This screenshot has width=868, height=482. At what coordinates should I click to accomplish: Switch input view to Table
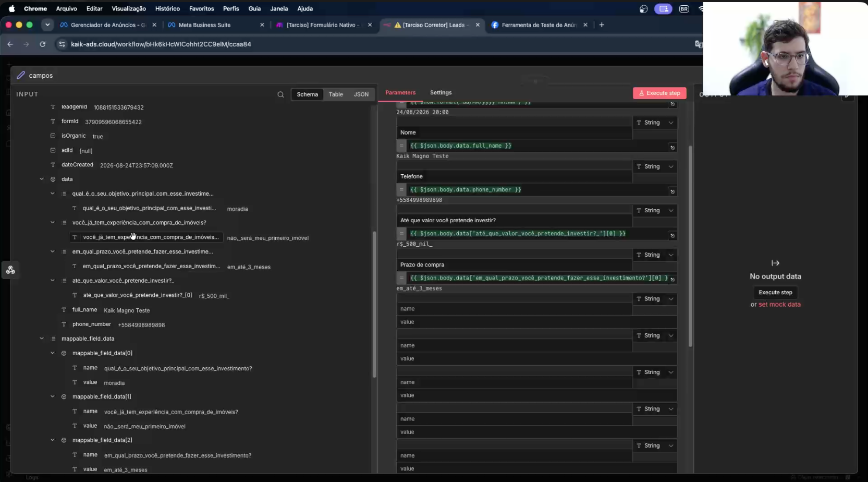(336, 94)
